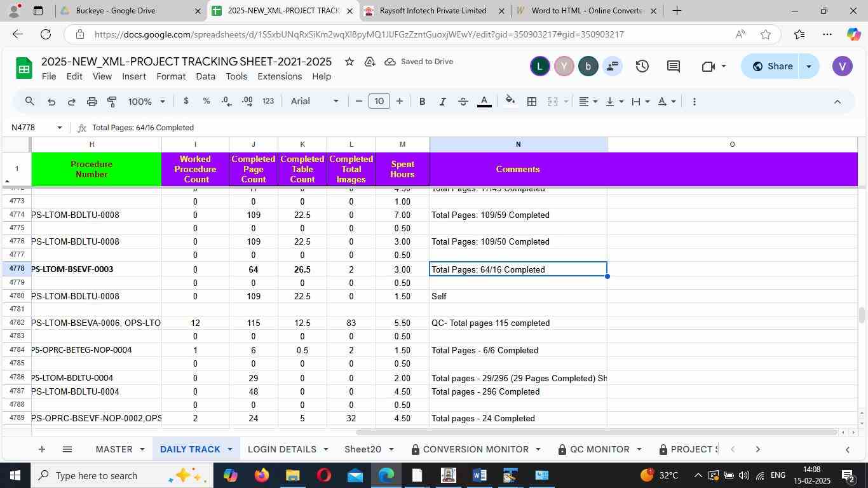Undo the last action
Screen dimensions: 868x488
point(51,102)
